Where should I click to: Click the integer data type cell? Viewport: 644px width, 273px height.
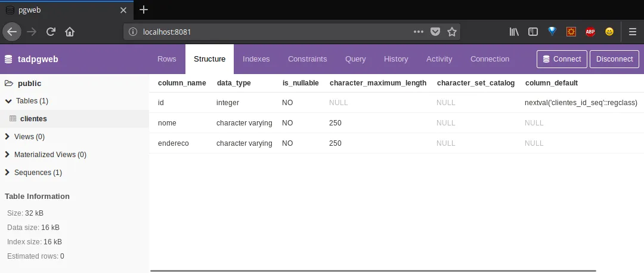(x=228, y=103)
